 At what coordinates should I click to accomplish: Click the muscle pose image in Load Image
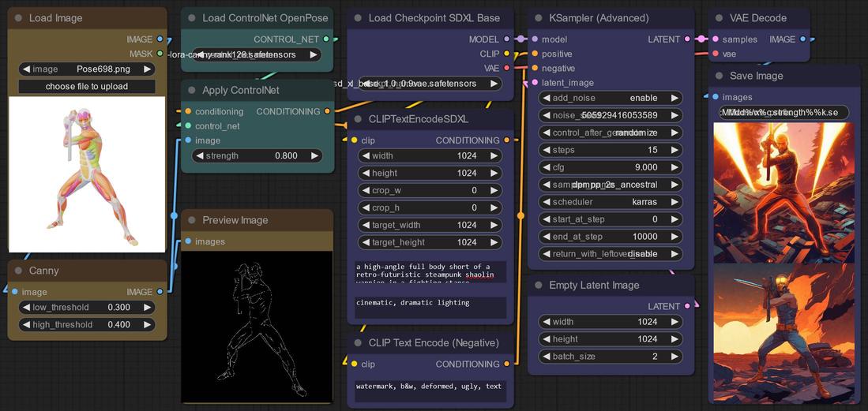click(87, 174)
